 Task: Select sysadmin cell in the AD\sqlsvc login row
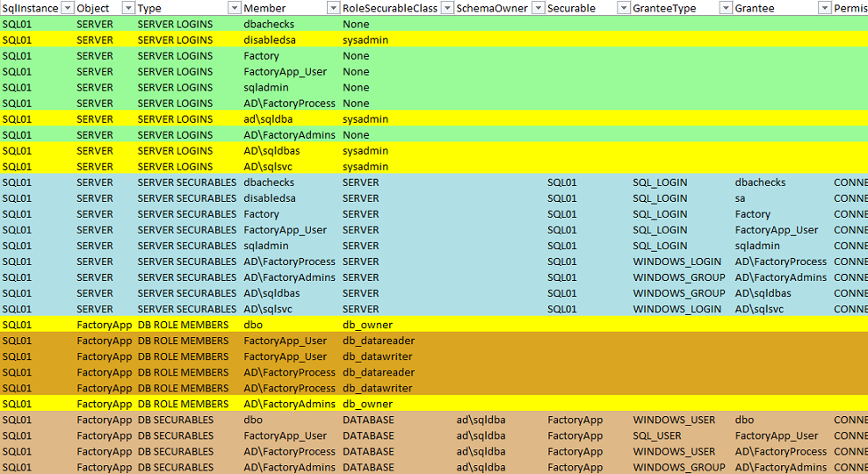tap(365, 167)
